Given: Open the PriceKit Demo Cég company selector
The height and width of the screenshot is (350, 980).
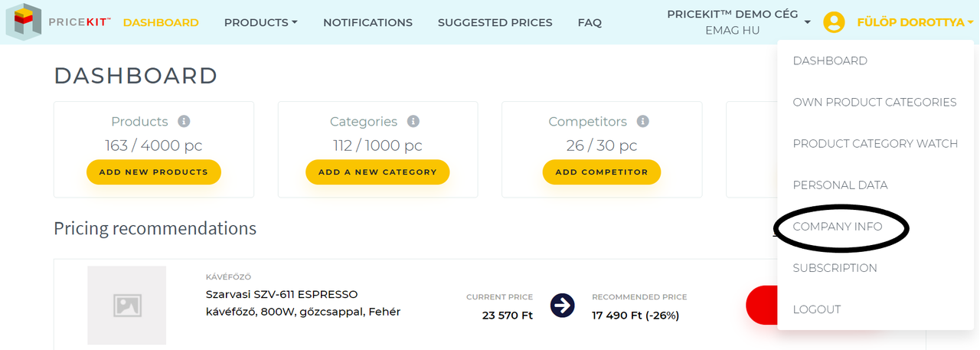Looking at the screenshot, I should pyautogui.click(x=739, y=22).
